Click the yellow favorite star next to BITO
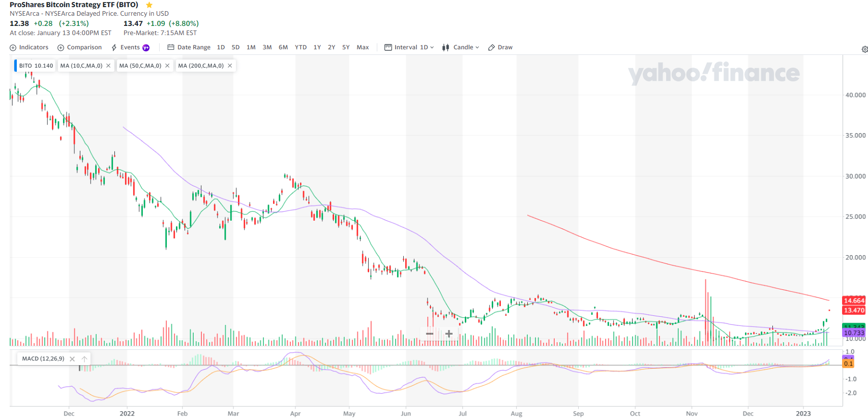Viewport: 868px width, 418px height. [149, 5]
